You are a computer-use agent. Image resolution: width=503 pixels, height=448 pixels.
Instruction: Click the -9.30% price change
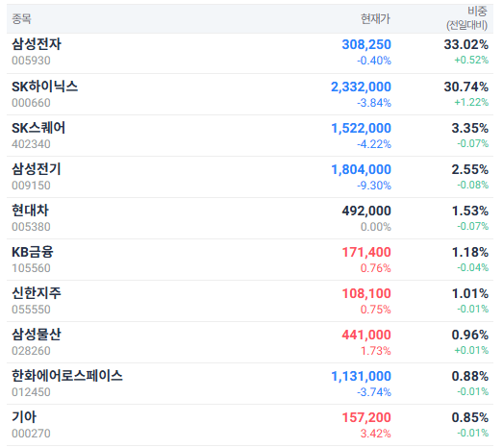coord(374,186)
